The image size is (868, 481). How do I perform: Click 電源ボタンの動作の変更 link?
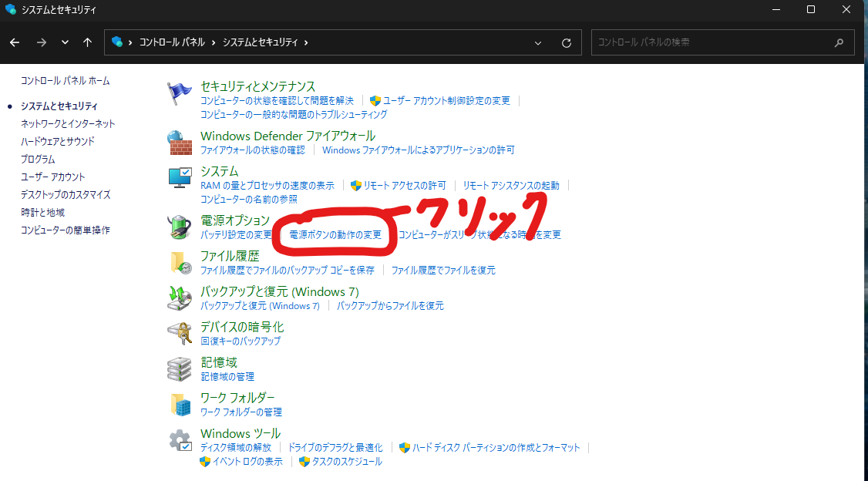[335, 234]
